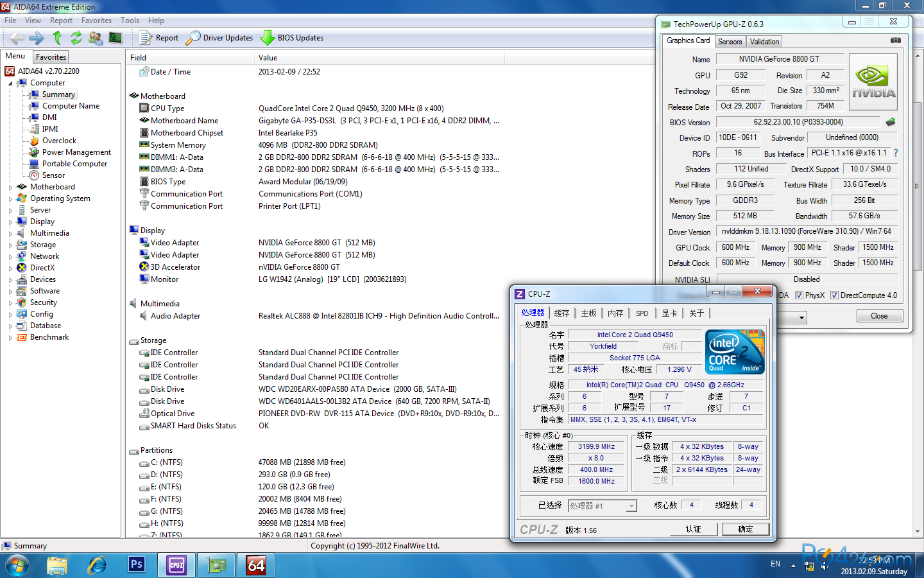Select the Overclock tree item

(59, 141)
